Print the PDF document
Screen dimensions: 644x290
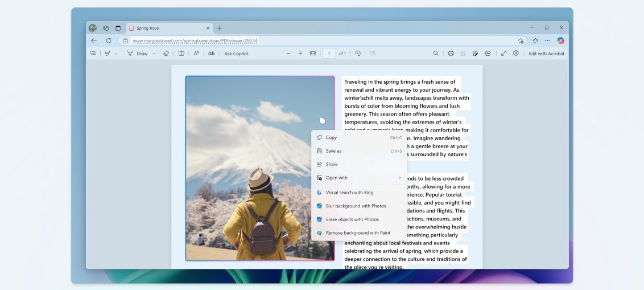(x=451, y=54)
